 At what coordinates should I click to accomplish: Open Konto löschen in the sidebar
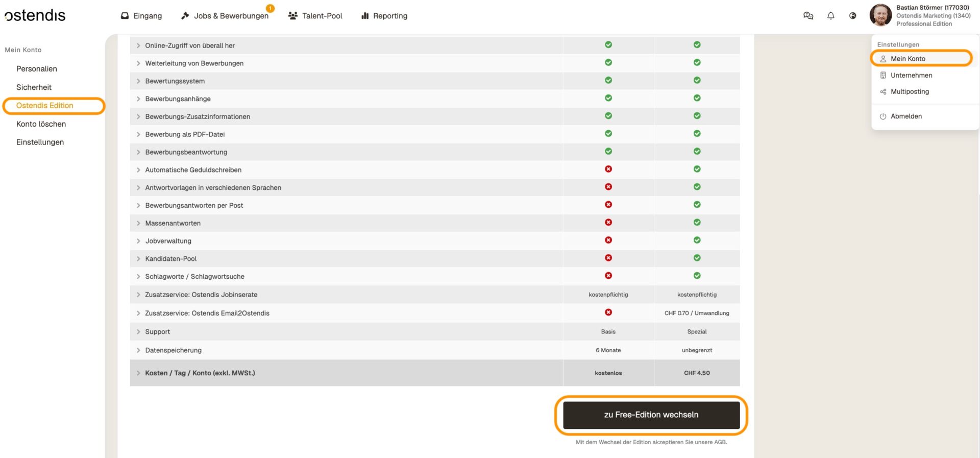pos(41,124)
